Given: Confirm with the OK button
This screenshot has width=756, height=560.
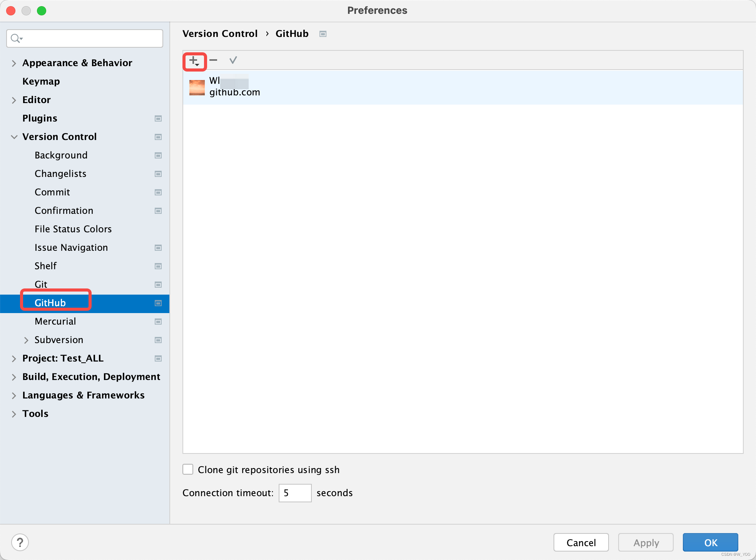Looking at the screenshot, I should pyautogui.click(x=710, y=542).
